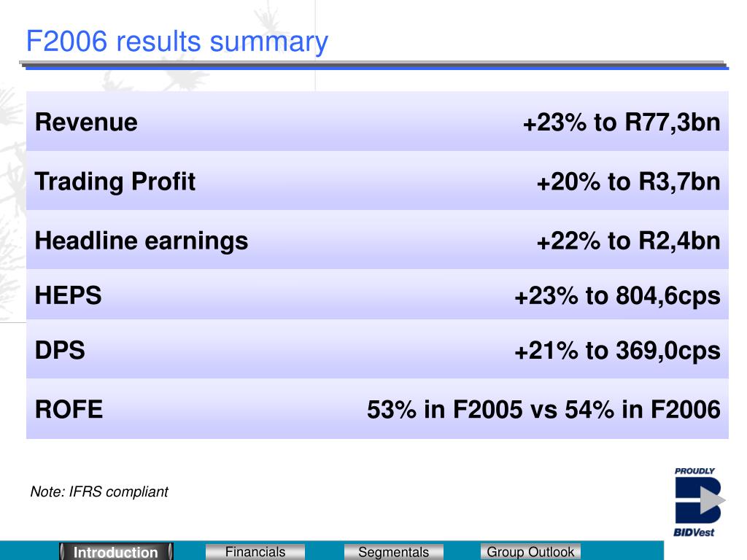Image resolution: width=747 pixels, height=560 pixels.
Task: Select the value '+23% to 804,6cps'
Action: (x=617, y=296)
